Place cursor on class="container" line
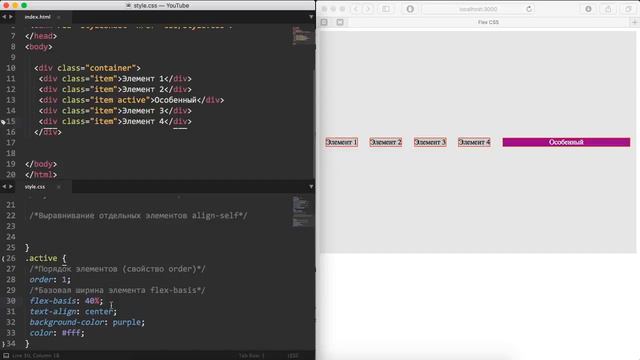 tap(87, 68)
